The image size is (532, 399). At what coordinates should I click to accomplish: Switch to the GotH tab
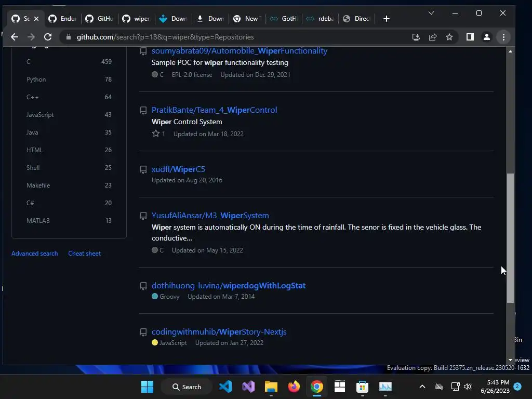pos(284,19)
